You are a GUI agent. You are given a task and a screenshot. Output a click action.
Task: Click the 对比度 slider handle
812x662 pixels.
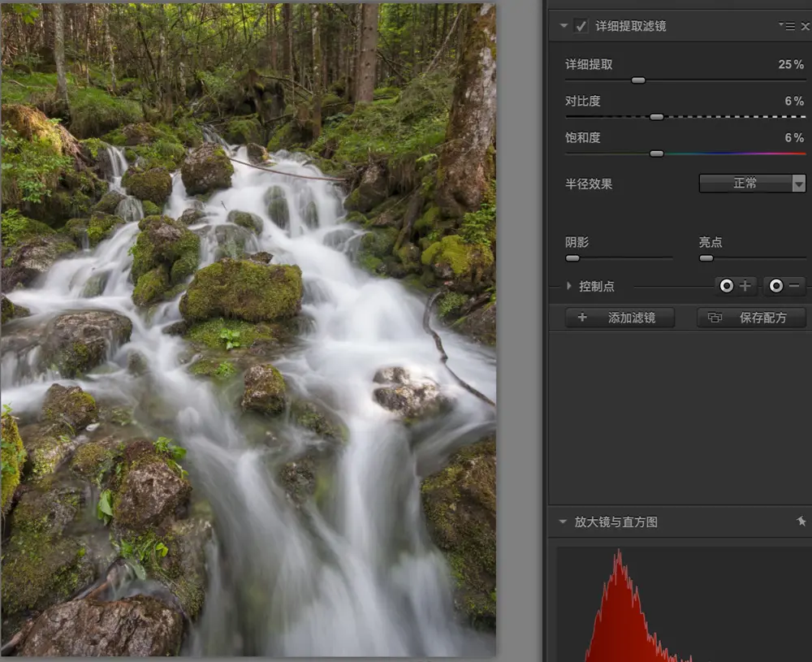pos(657,117)
